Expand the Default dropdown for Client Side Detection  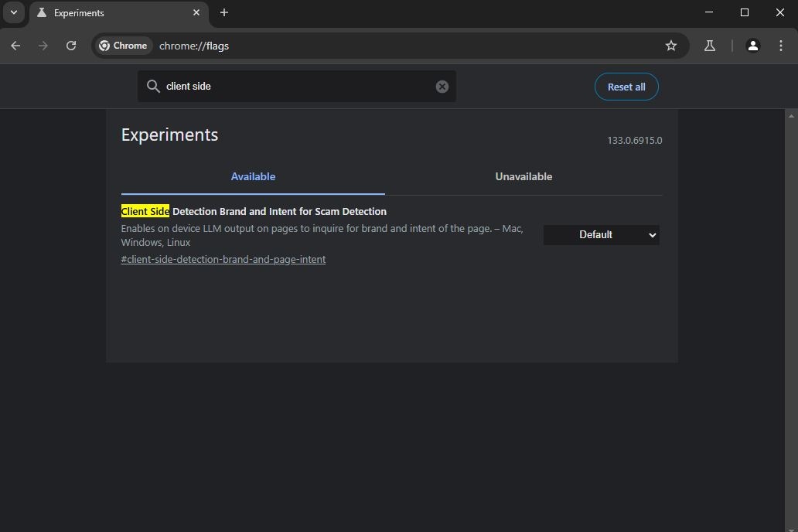[601, 235]
